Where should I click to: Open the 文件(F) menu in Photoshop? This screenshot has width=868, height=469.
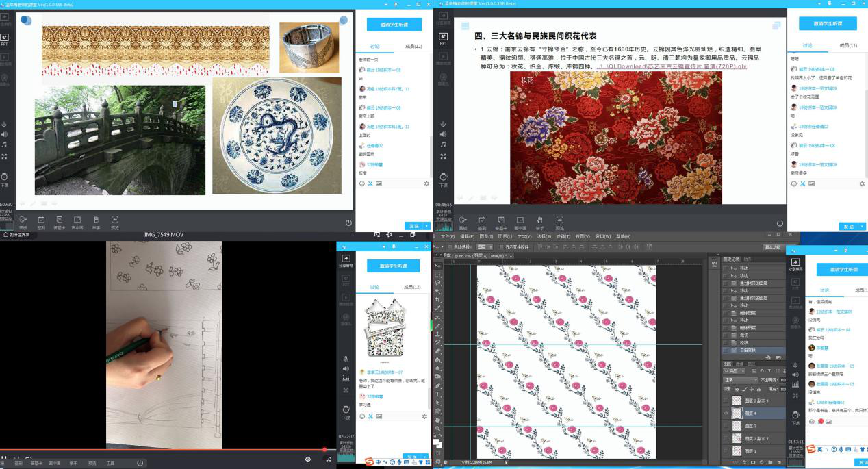pyautogui.click(x=447, y=236)
